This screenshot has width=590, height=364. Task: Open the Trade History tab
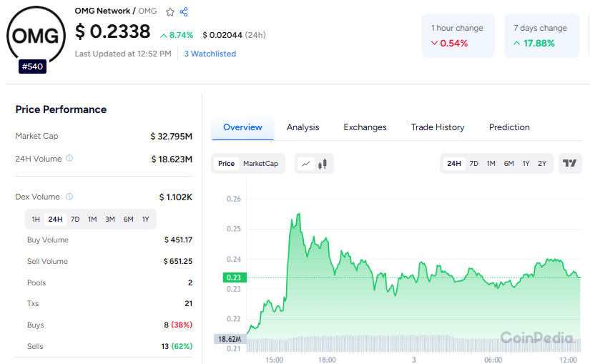point(438,127)
